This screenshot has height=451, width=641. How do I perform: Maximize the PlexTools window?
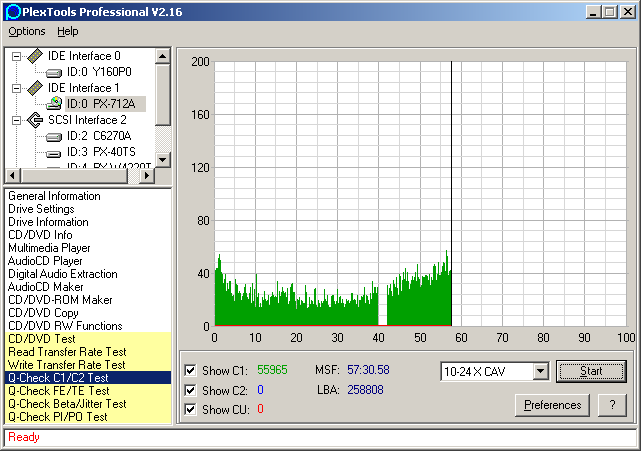609,11
